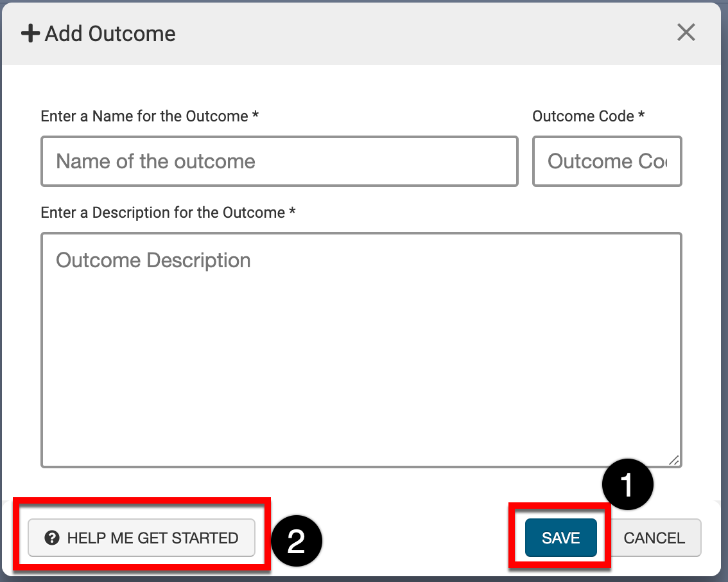
Task: Click the description box resize handle
Action: 673,460
